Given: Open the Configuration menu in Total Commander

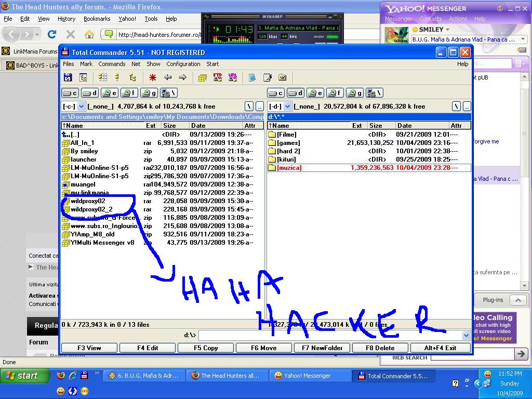Looking at the screenshot, I should (x=183, y=64).
